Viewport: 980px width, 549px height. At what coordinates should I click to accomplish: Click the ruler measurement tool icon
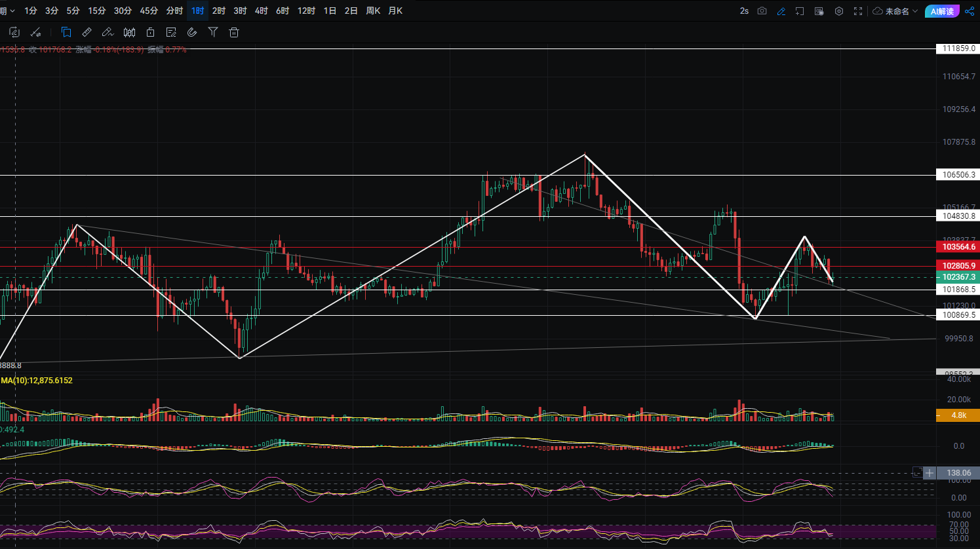click(x=87, y=32)
